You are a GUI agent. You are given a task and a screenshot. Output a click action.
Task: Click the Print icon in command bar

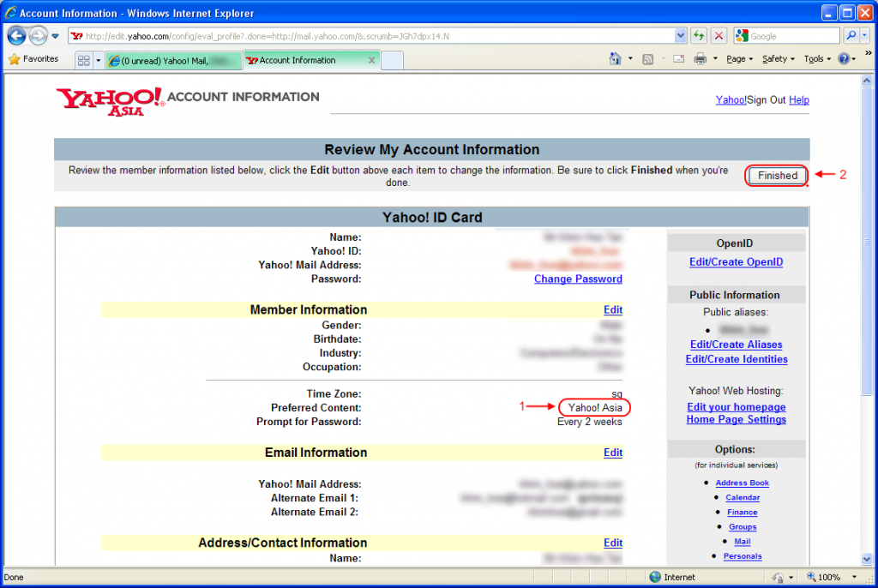(x=700, y=59)
